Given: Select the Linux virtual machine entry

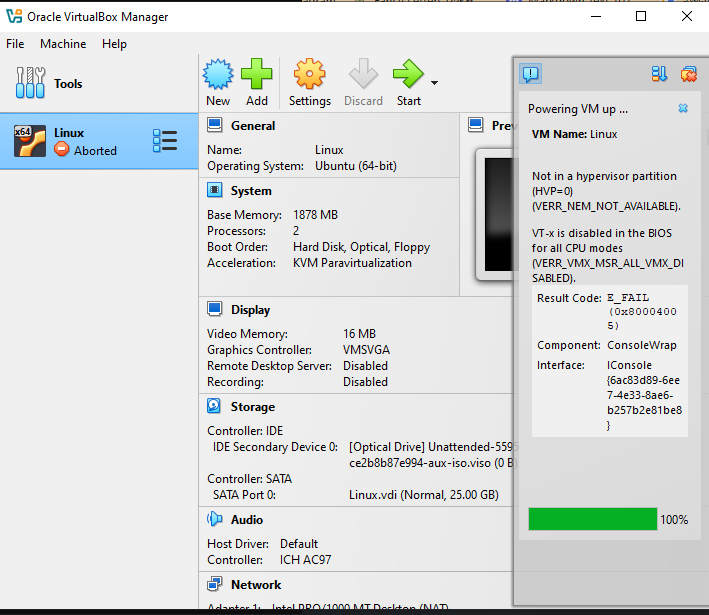Looking at the screenshot, I should 80,141.
